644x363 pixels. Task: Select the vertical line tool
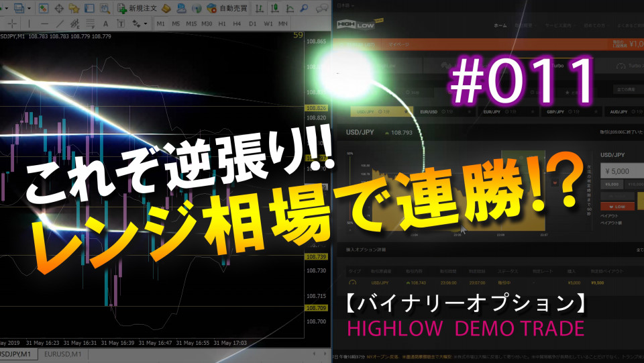[29, 23]
